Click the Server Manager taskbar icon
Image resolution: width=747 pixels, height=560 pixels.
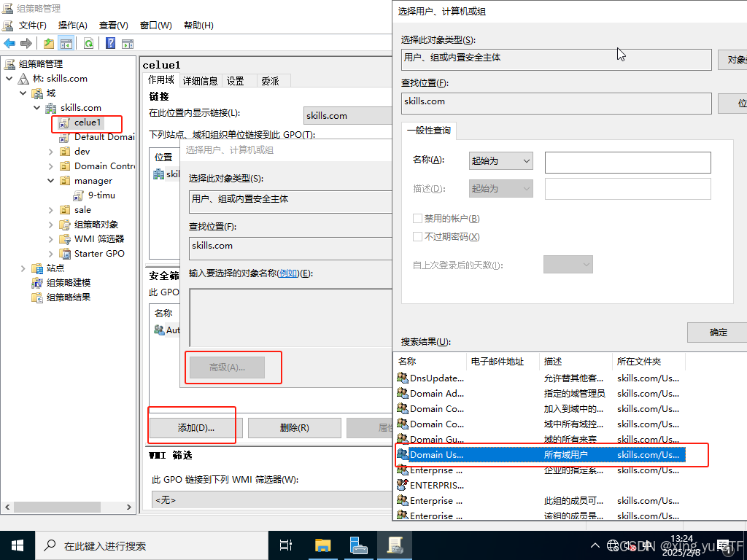[358, 545]
